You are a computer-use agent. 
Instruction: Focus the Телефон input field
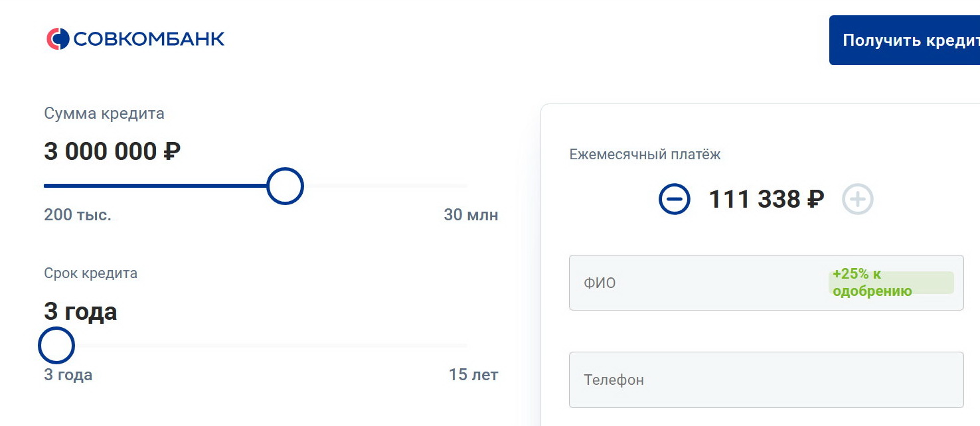point(766,380)
